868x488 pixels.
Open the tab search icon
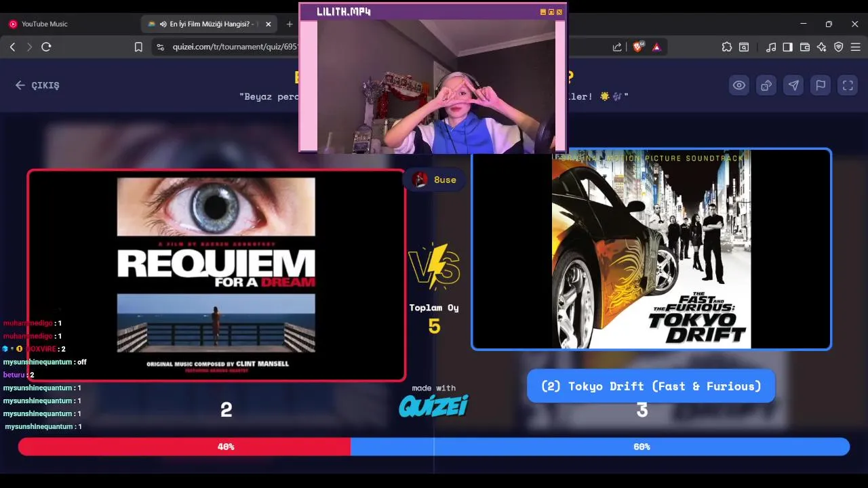pyautogui.click(x=744, y=47)
